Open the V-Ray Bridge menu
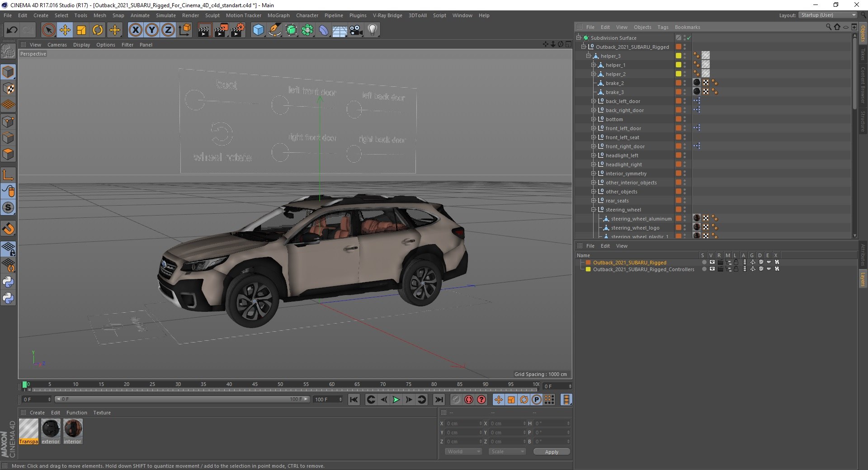 (x=387, y=15)
